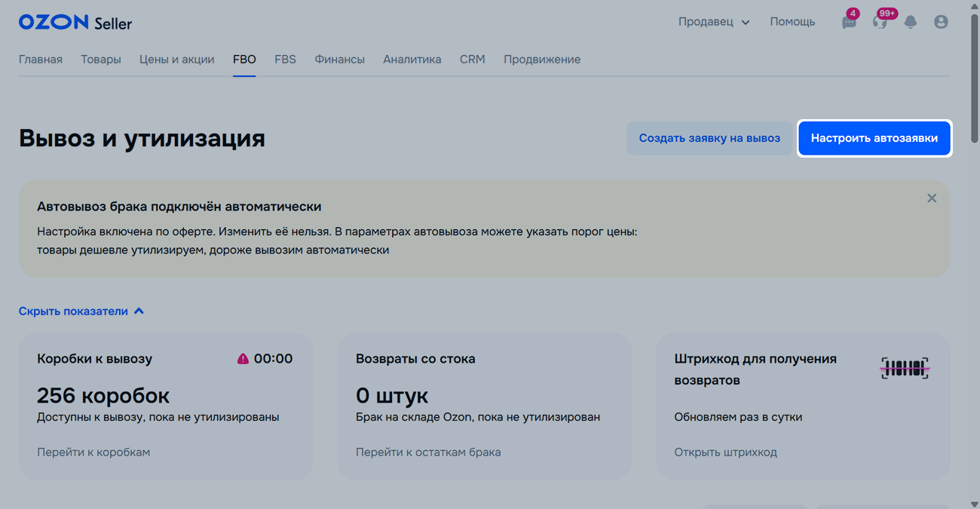Click Настроить автозаявки button
This screenshot has height=509, width=980.
click(x=874, y=138)
